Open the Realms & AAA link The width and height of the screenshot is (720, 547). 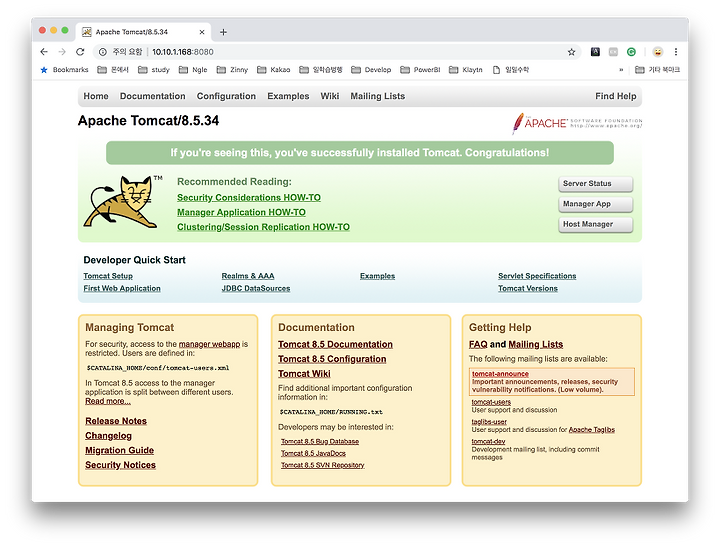(248, 276)
